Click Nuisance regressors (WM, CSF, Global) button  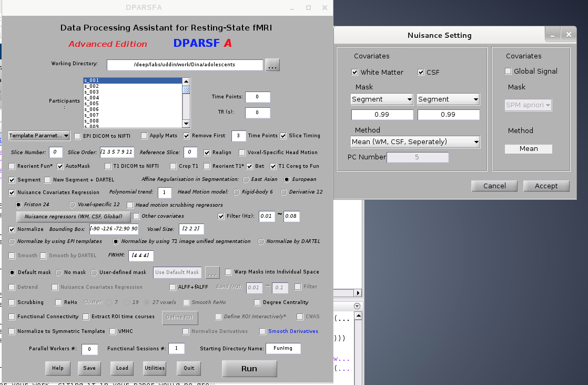click(74, 216)
